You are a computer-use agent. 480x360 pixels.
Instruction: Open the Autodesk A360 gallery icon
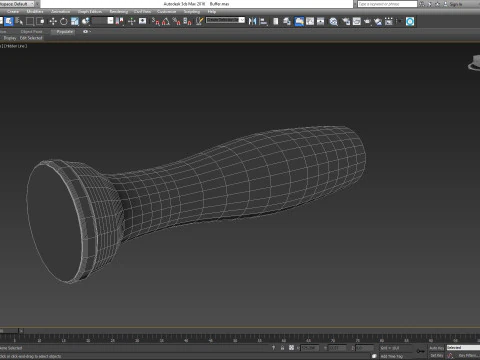point(389,21)
